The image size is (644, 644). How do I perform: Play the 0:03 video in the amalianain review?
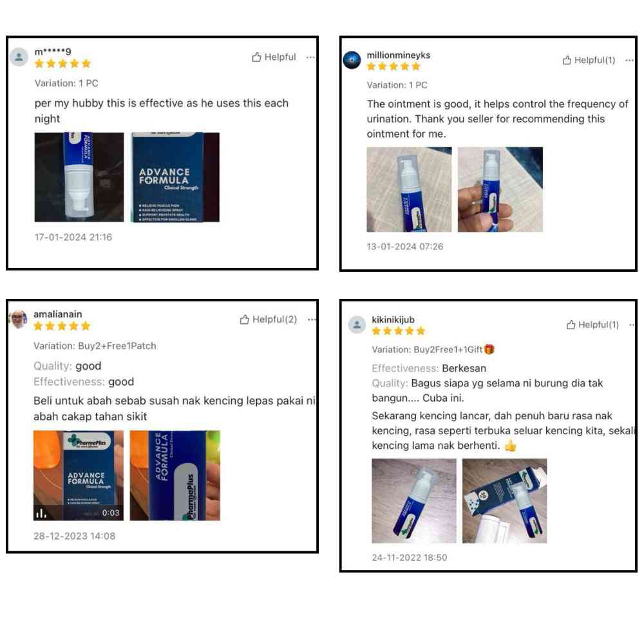(79, 475)
